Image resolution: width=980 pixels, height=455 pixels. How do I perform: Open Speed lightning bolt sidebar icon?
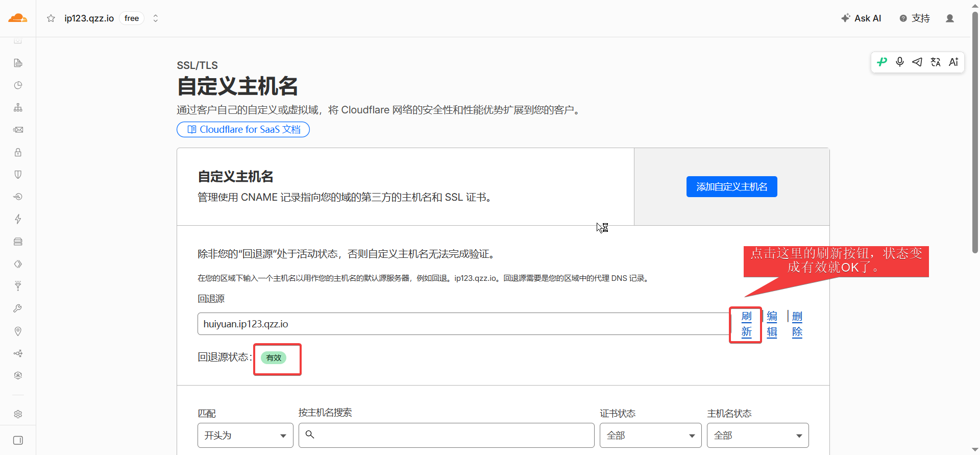point(18,219)
